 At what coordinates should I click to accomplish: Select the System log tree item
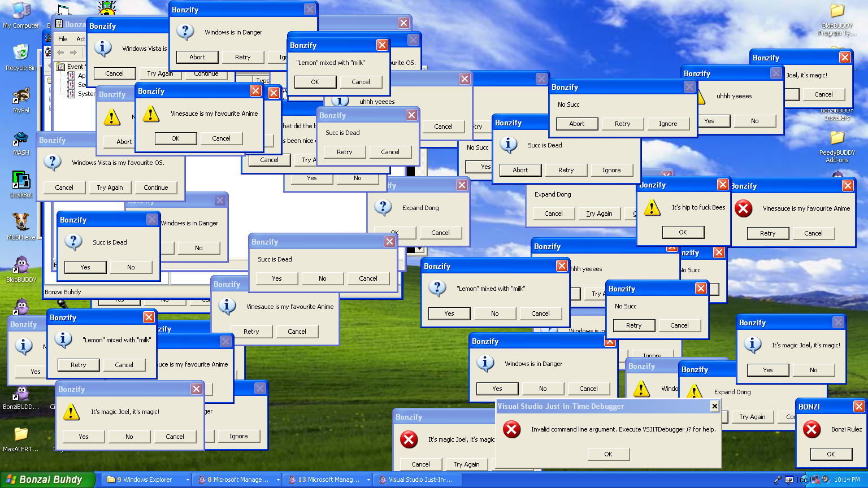point(86,94)
